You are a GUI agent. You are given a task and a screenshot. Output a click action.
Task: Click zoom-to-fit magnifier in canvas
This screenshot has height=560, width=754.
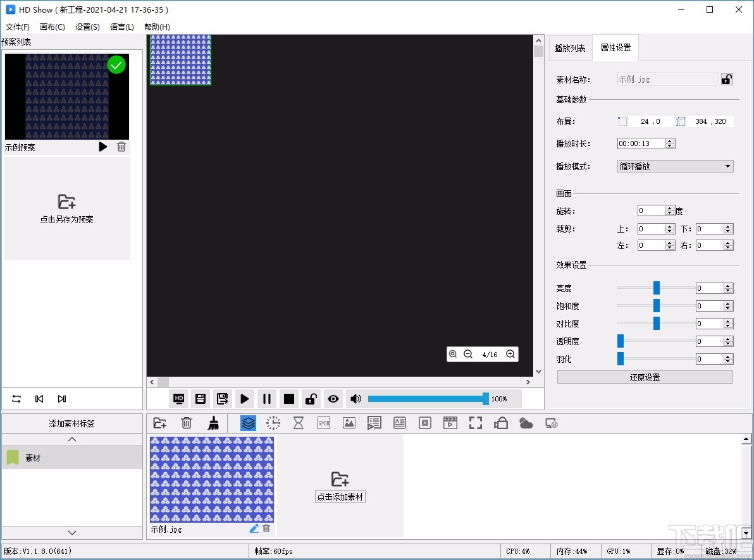(453, 354)
